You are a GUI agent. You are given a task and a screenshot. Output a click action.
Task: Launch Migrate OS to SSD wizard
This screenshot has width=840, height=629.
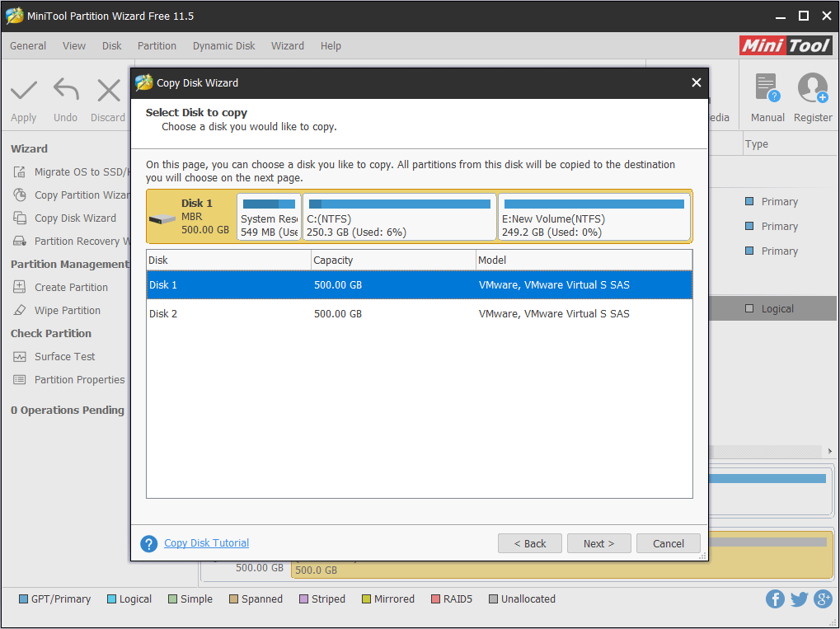coord(71,172)
